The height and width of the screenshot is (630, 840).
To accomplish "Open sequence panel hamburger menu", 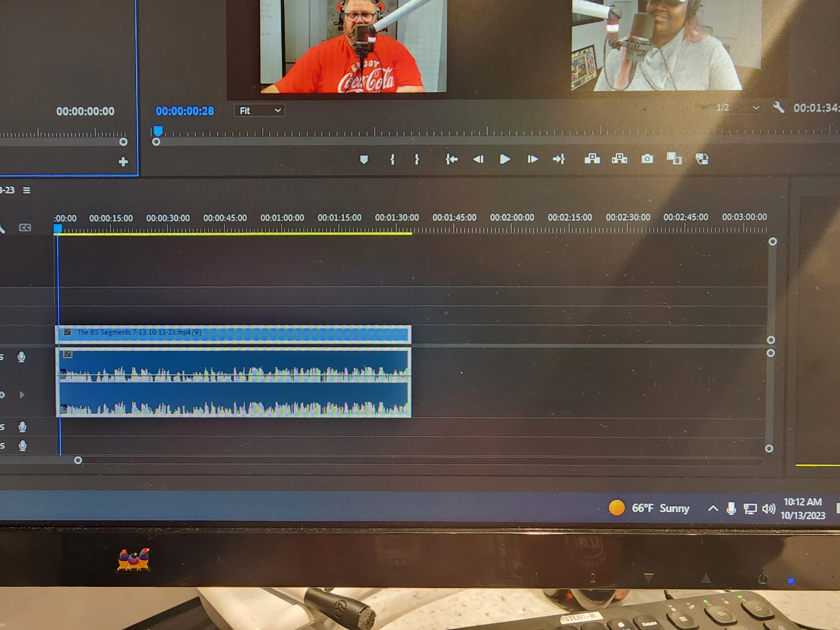I will pyautogui.click(x=27, y=190).
